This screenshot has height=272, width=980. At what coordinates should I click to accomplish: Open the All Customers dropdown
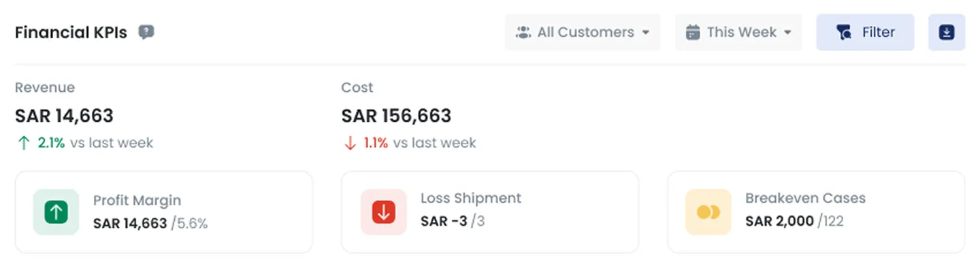pyautogui.click(x=583, y=32)
